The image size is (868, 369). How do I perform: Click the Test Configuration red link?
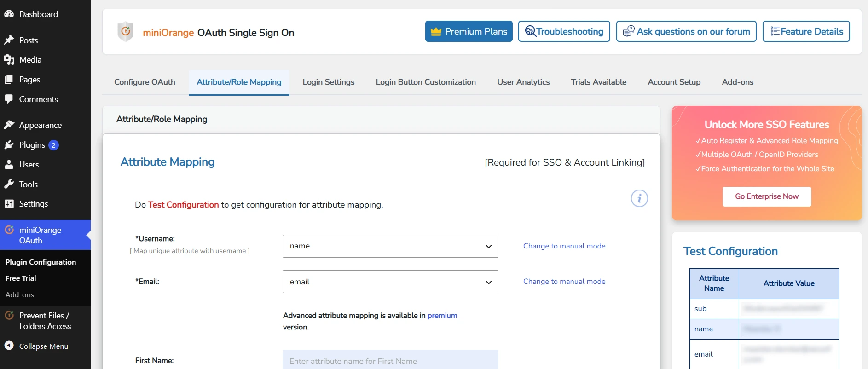pyautogui.click(x=183, y=205)
